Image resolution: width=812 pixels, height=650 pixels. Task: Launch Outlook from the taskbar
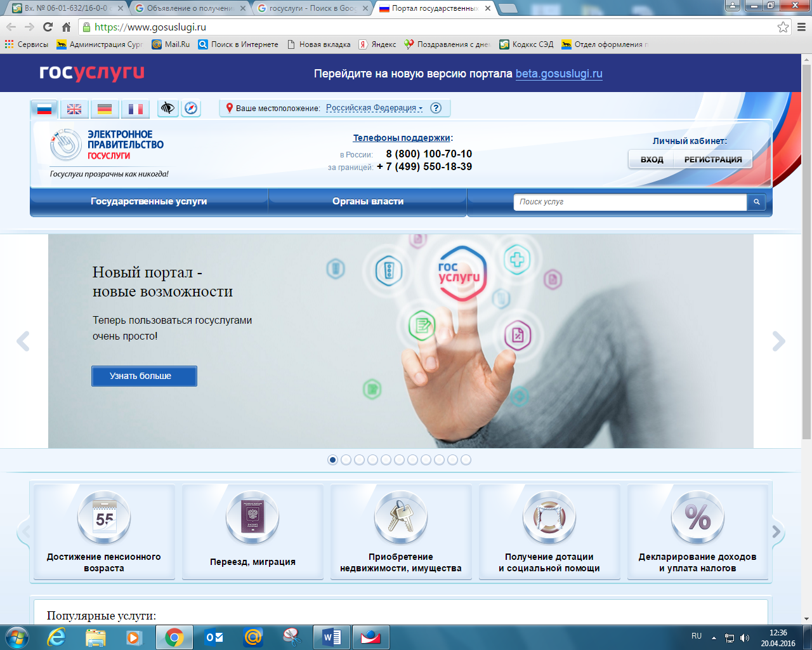pyautogui.click(x=214, y=637)
